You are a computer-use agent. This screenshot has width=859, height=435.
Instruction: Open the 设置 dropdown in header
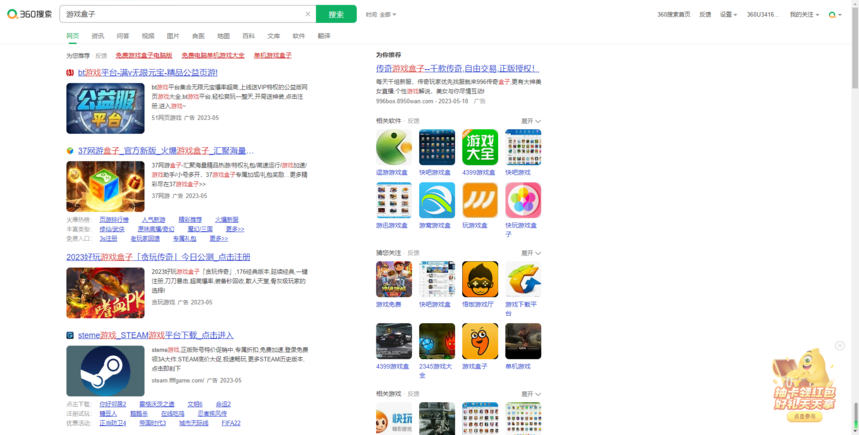tap(728, 15)
